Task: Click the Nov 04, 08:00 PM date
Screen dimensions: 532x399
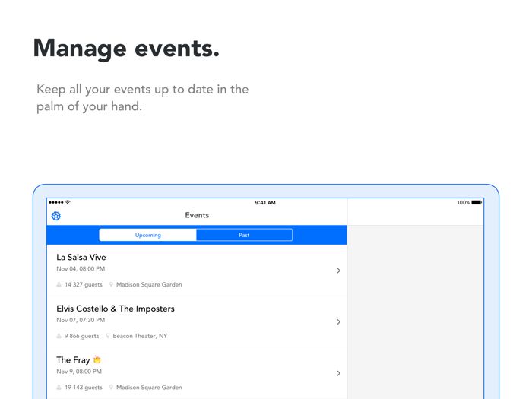Action: point(81,269)
